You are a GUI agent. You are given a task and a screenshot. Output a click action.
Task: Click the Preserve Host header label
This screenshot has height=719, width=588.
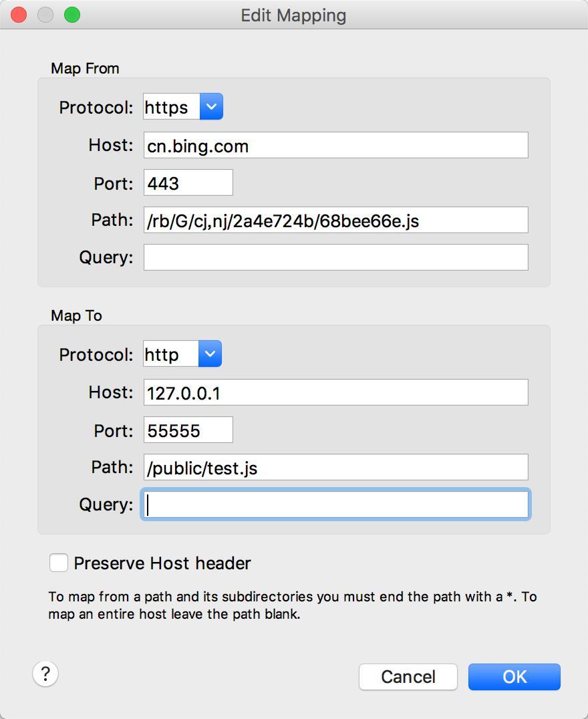162,563
